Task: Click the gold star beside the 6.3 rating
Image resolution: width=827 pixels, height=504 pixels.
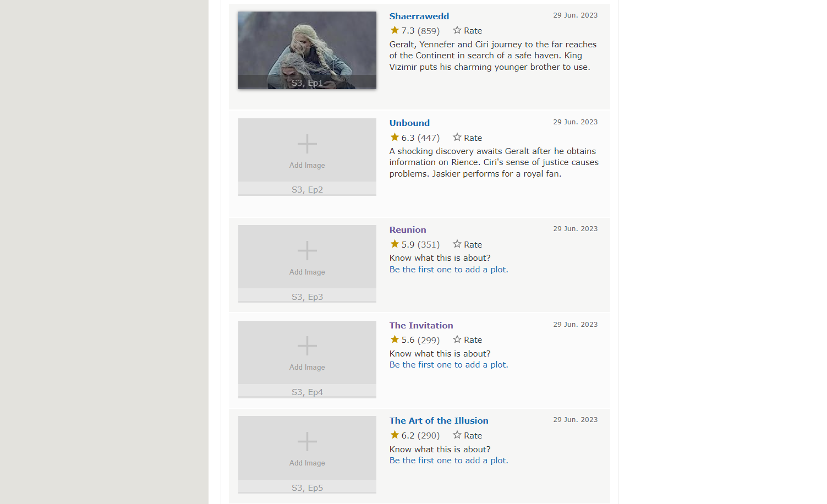Action: pyautogui.click(x=395, y=137)
